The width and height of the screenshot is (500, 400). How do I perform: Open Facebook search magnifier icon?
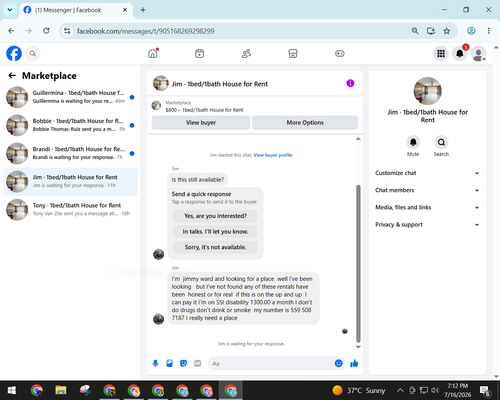(x=33, y=53)
